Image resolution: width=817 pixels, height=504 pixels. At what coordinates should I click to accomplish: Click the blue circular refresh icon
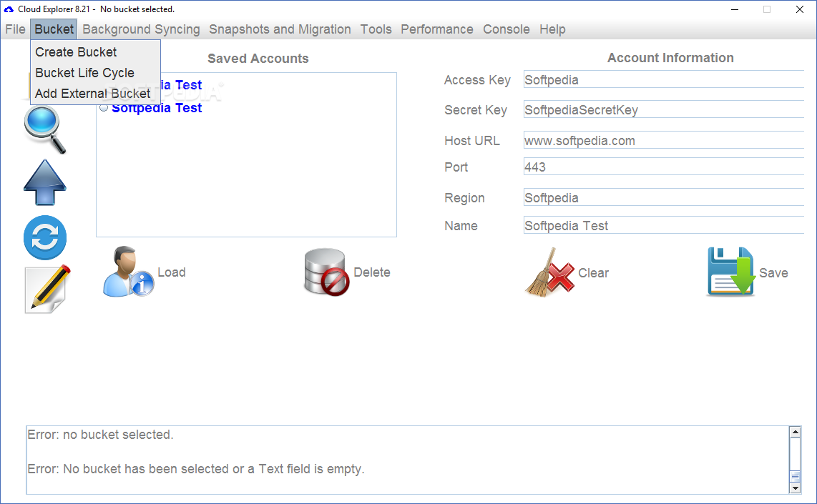45,237
